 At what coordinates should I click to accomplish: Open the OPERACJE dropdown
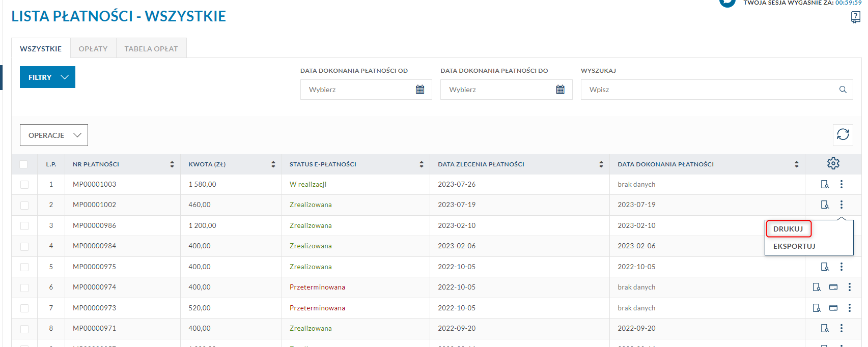(x=54, y=135)
